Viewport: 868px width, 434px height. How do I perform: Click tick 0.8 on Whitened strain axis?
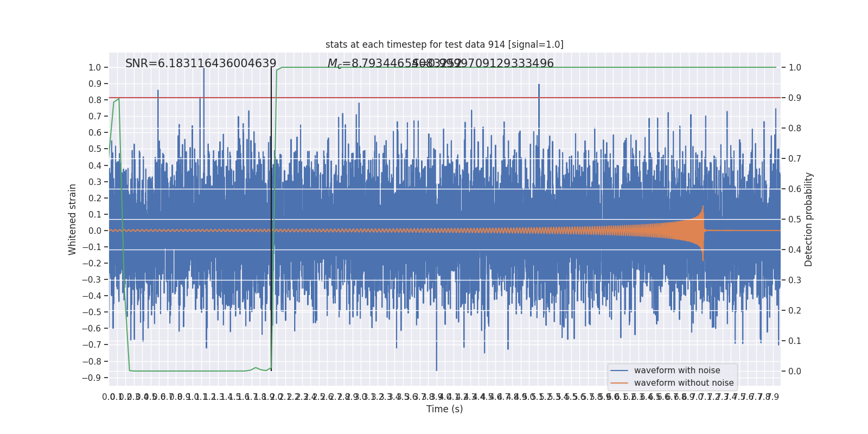(94, 100)
